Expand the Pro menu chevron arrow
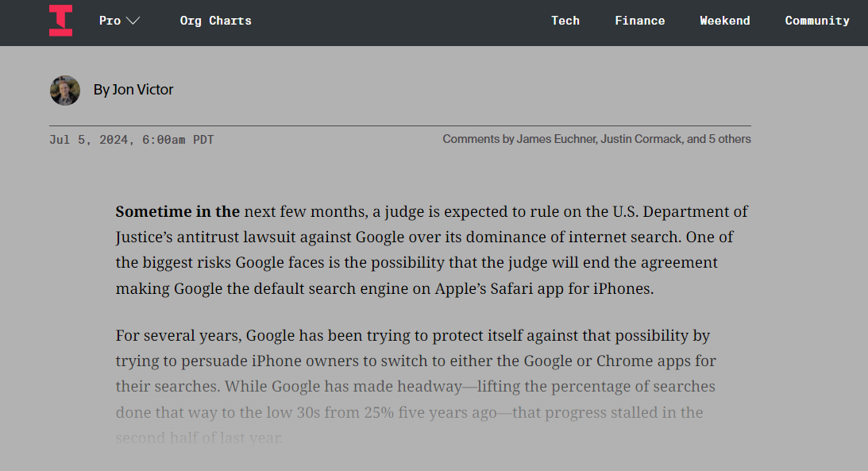 coord(133,21)
